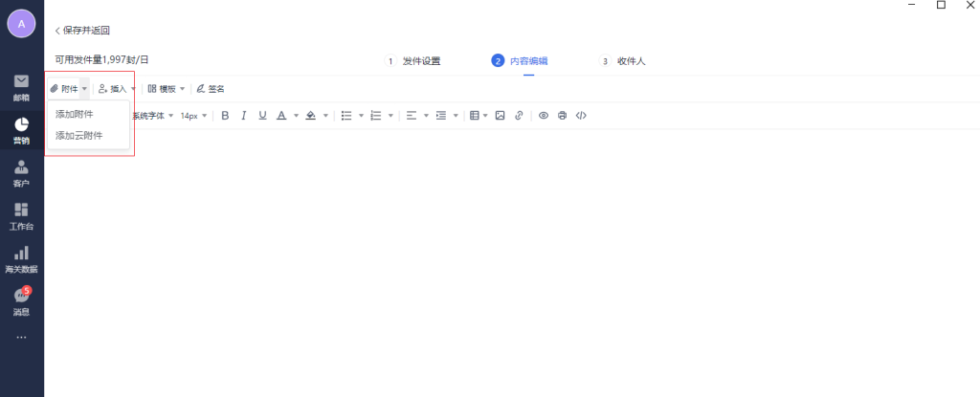Switch to source code view icon
The height and width of the screenshot is (397, 980).
coord(581,116)
